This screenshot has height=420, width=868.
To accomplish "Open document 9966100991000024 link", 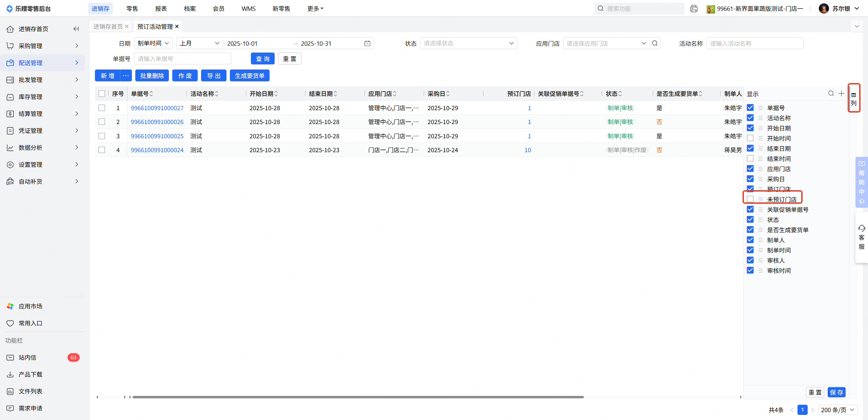I will coord(157,150).
